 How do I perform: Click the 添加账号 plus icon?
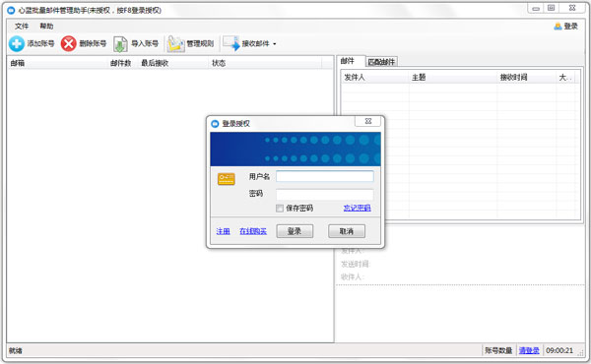click(x=17, y=43)
